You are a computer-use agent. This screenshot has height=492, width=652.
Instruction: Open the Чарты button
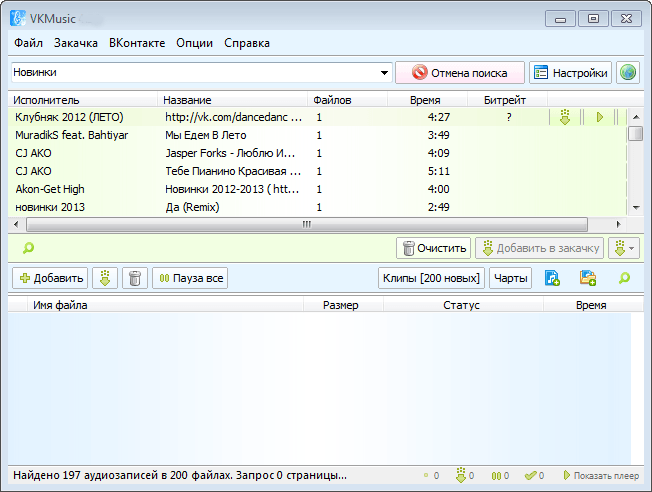511,278
